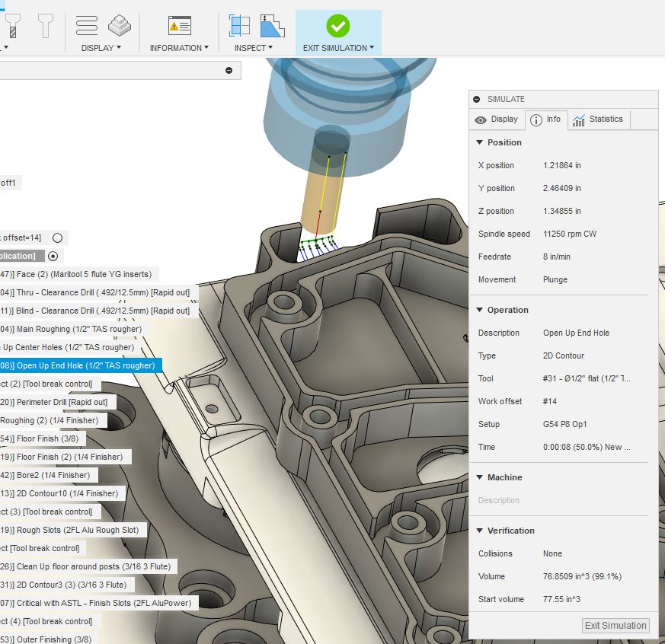
Task: Select the radio button next to Work offset=14
Action: pos(57,238)
